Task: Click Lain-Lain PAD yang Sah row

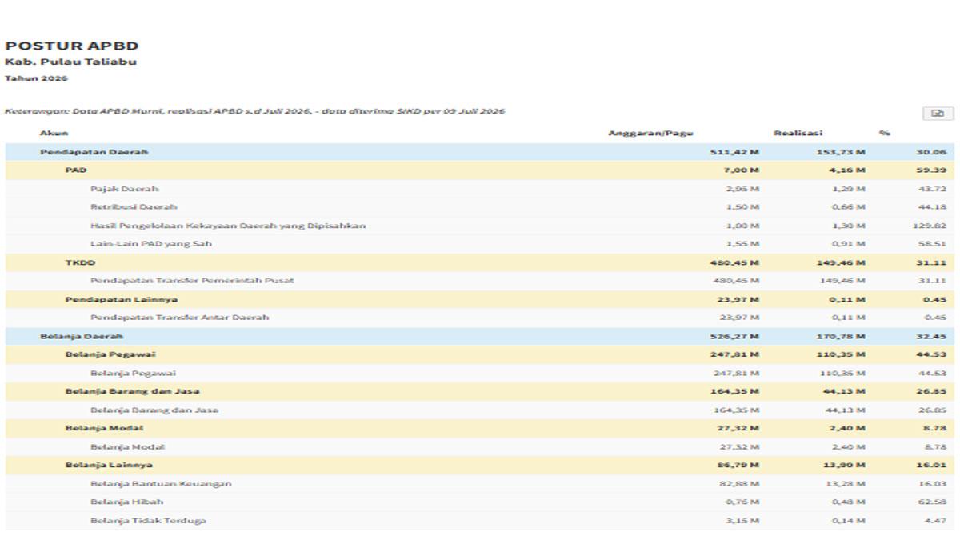Action: coord(480,244)
